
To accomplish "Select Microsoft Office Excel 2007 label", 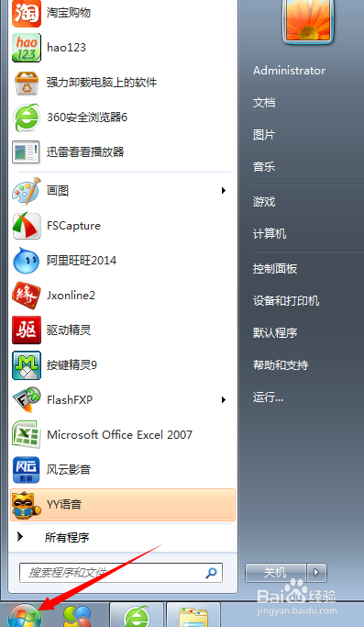I will point(120,434).
